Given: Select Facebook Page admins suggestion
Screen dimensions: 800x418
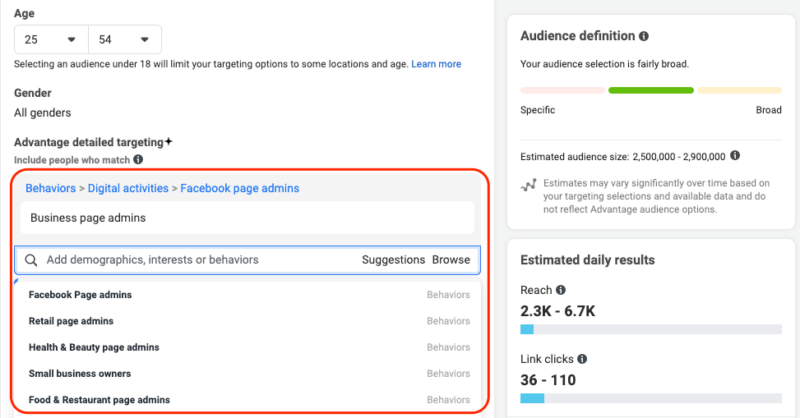Looking at the screenshot, I should tap(80, 295).
